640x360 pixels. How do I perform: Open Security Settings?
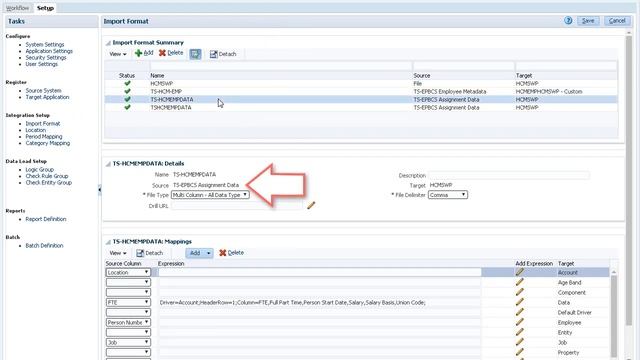(x=46, y=58)
